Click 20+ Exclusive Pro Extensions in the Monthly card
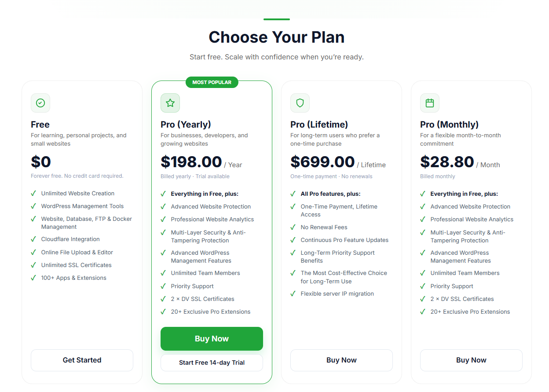 click(x=470, y=312)
